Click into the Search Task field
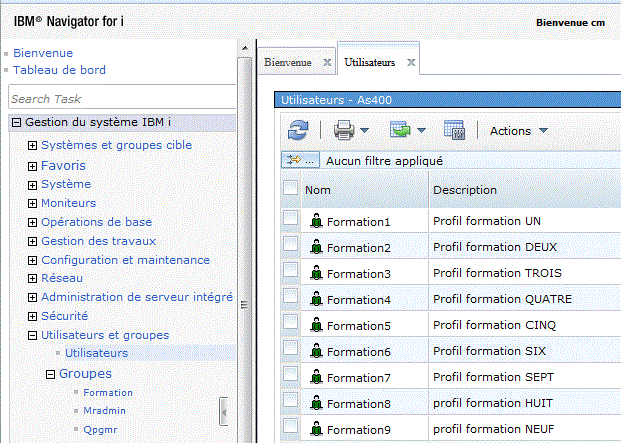621x443 pixels. (122, 96)
